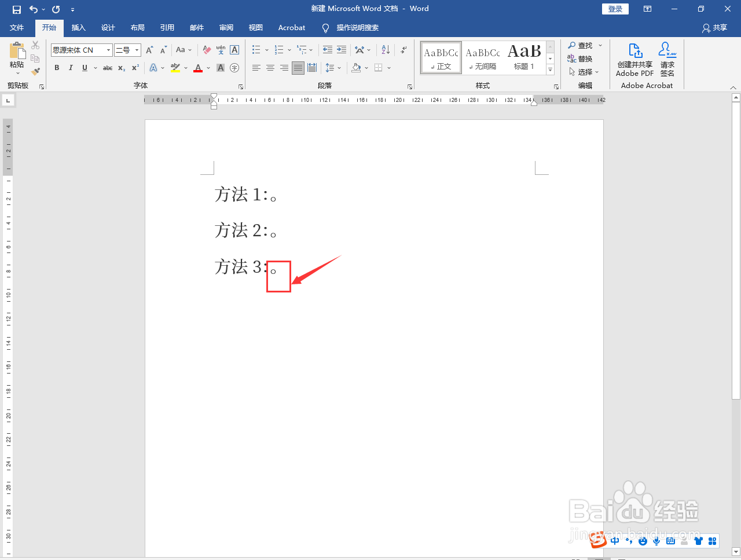Switch to the 插入 ribbon tab

[x=78, y=27]
